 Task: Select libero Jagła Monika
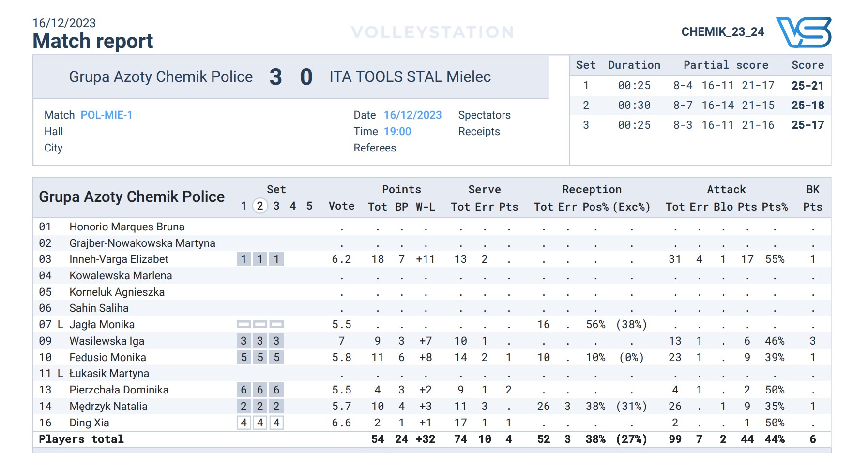pyautogui.click(x=102, y=325)
